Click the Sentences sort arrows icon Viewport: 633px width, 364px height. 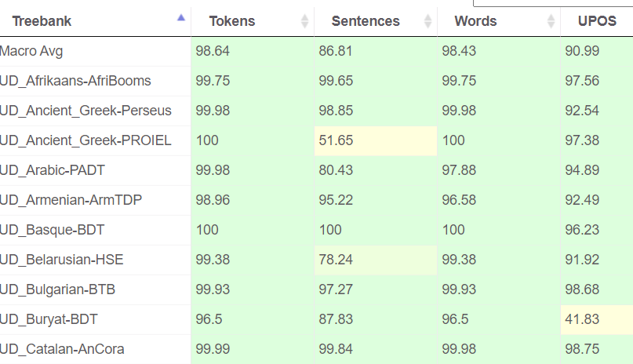coord(428,21)
